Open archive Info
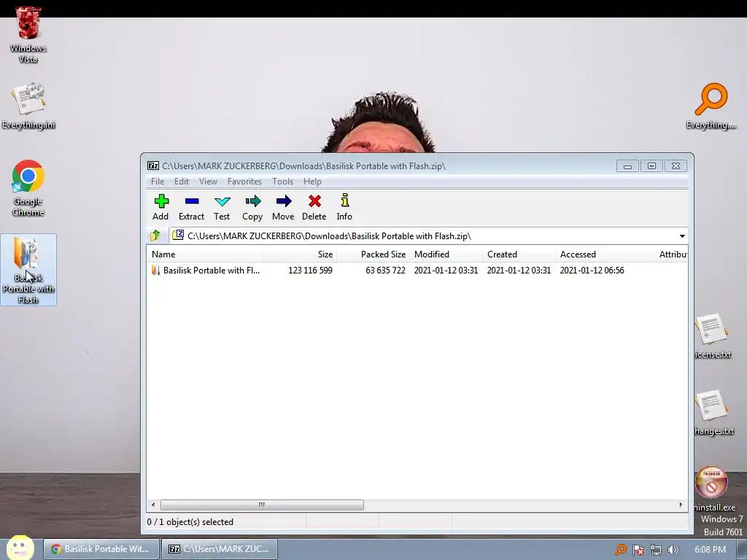The image size is (747, 560). 344,207
